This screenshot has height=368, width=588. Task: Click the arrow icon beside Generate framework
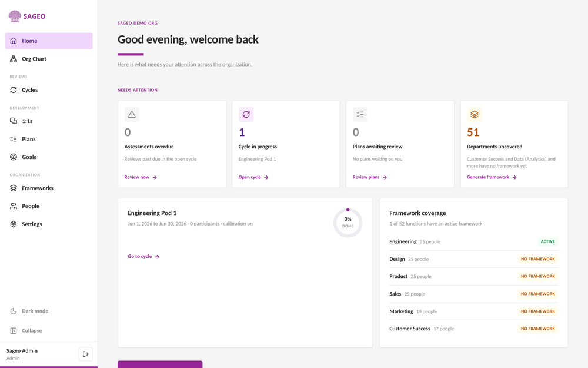coord(514,177)
